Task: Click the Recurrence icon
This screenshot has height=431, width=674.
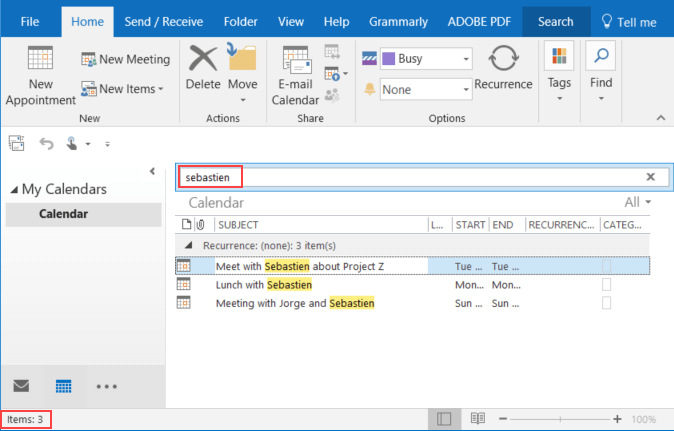Action: [503, 60]
